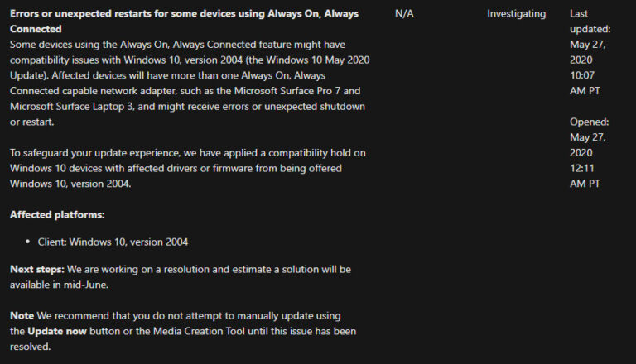The image size is (636, 364).
Task: Click the bold Note label
Action: pyautogui.click(x=22, y=316)
